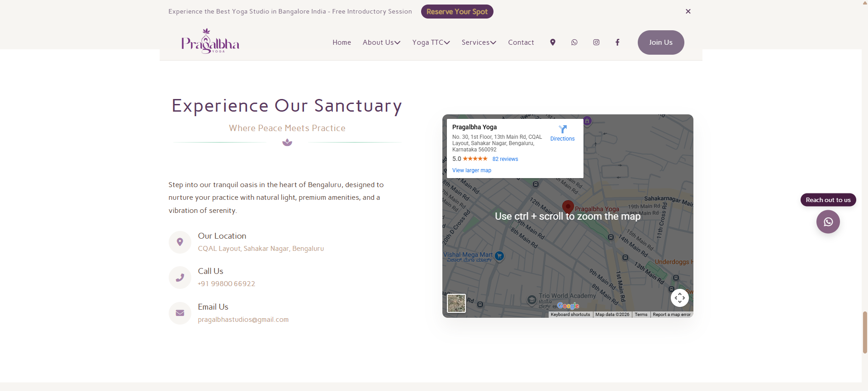
Task: Click the Experience Our Sanctuary heading
Action: pos(287,106)
